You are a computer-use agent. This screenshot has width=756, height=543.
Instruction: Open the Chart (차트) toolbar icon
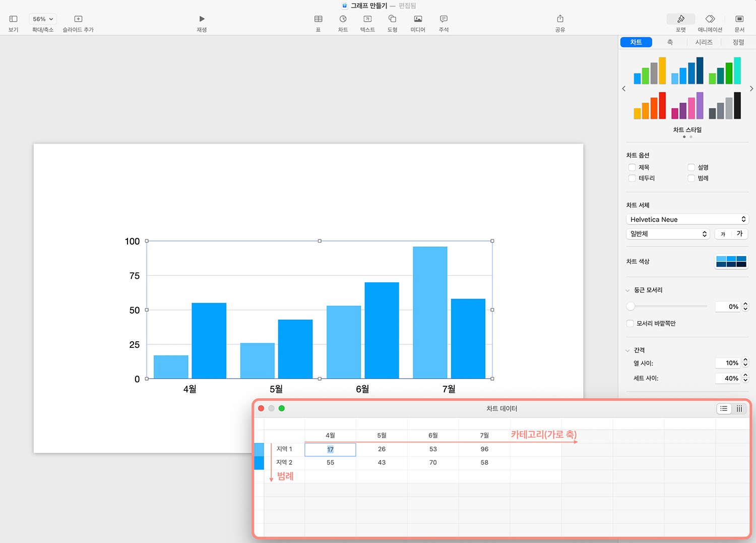[343, 19]
